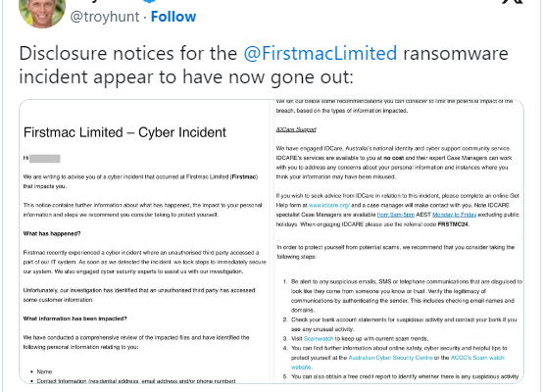Open the IDCare Support letter image

click(398, 170)
